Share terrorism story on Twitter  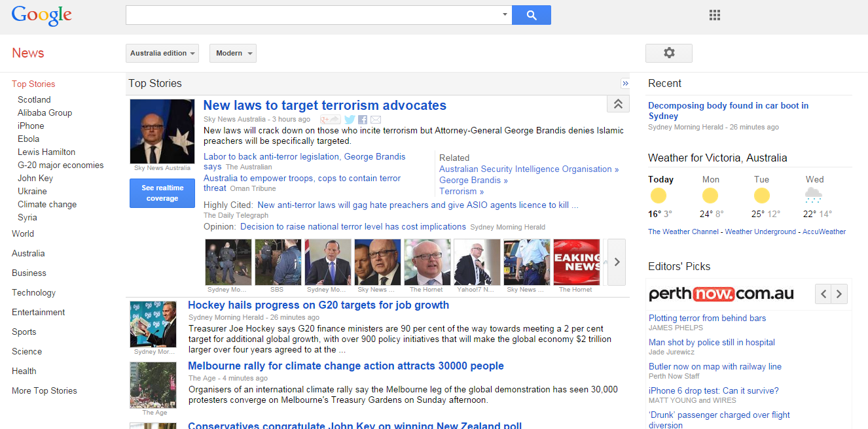tap(350, 120)
